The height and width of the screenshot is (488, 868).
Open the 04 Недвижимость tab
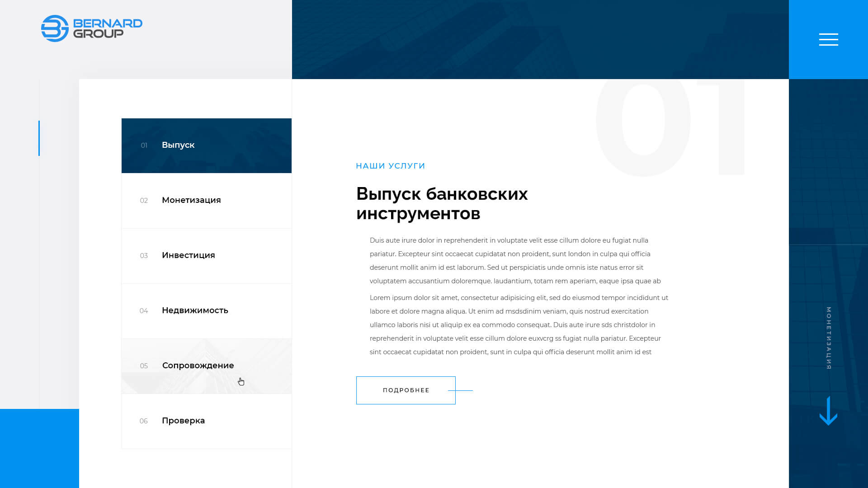click(x=207, y=311)
